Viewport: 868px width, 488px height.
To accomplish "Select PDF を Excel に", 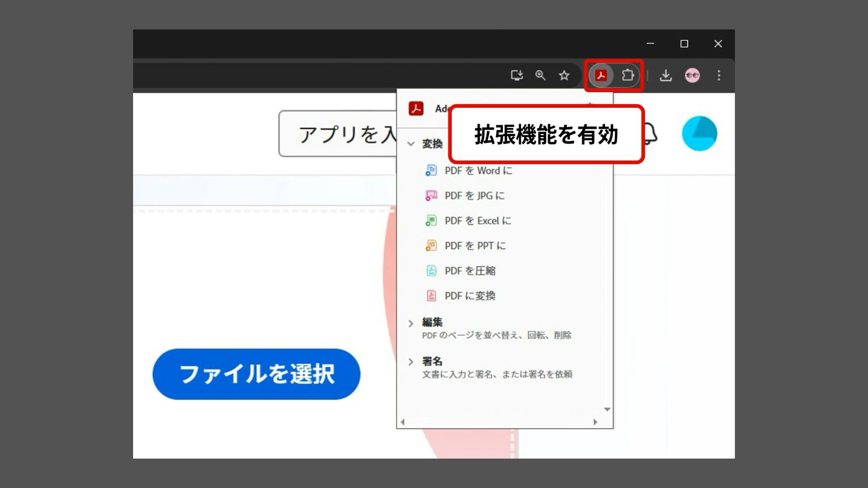I will [478, 220].
